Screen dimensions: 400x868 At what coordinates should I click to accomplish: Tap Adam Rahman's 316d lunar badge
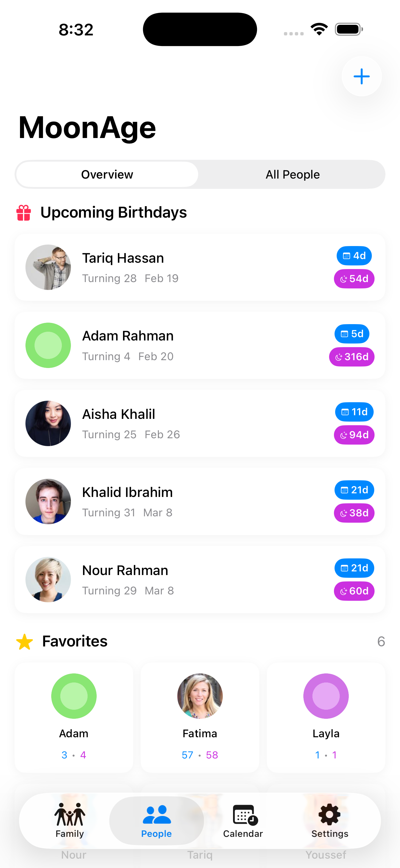click(352, 357)
